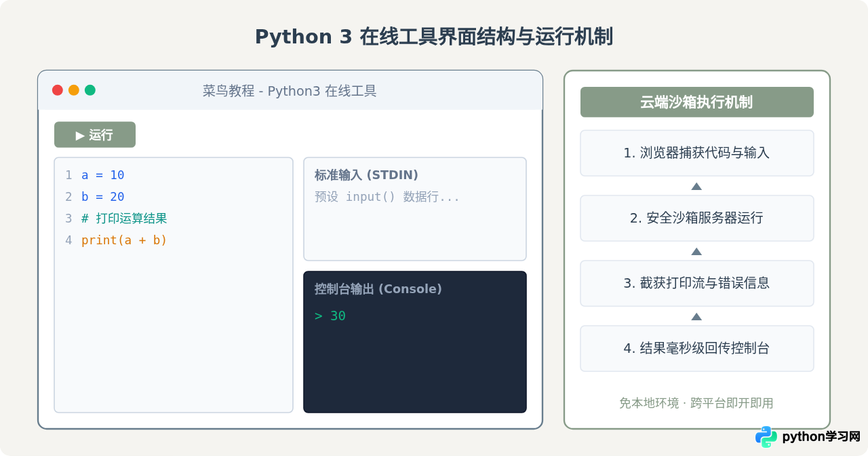This screenshot has width=868, height=456.
Task: Click code line 'print(a + b)'
Action: click(124, 240)
